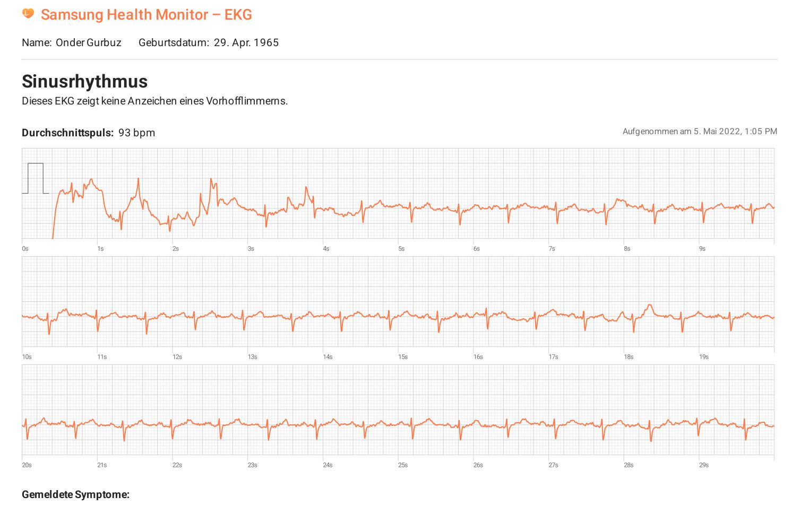The height and width of the screenshot is (532, 801).
Task: Click the '22s' time marker
Action: [x=177, y=465]
